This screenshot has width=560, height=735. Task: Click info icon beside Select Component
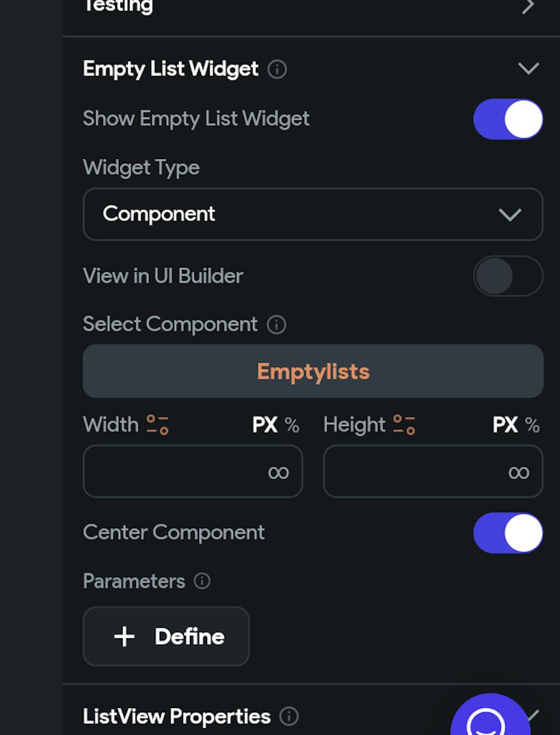(x=276, y=325)
